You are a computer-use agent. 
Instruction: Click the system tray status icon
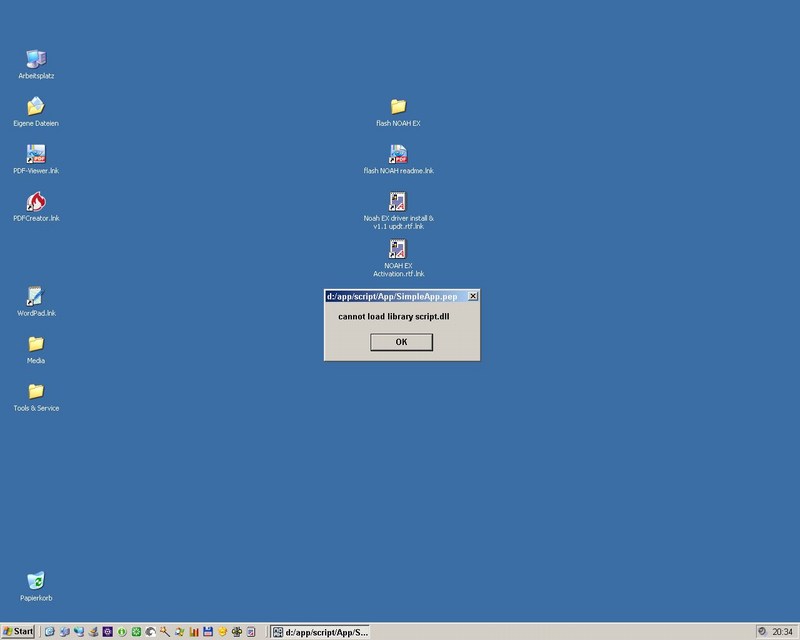(762, 632)
